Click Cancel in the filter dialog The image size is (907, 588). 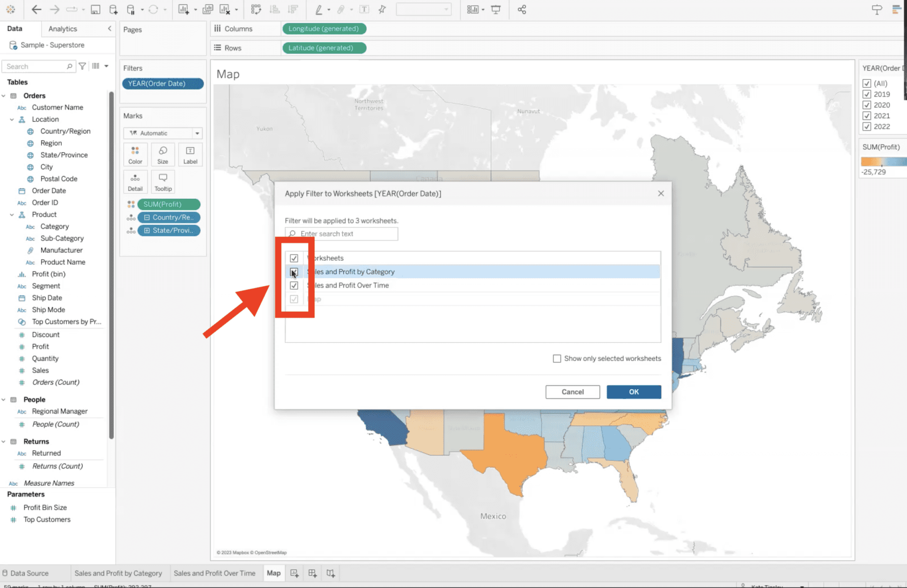coord(572,391)
